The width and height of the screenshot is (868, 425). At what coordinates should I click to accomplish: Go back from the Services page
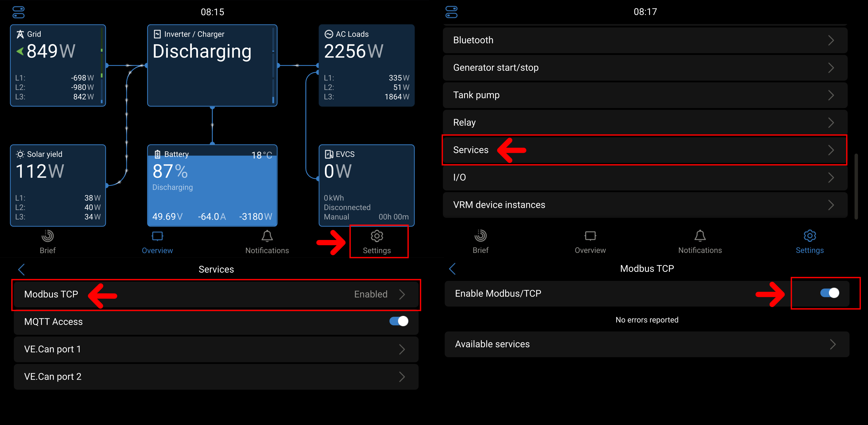point(21,270)
